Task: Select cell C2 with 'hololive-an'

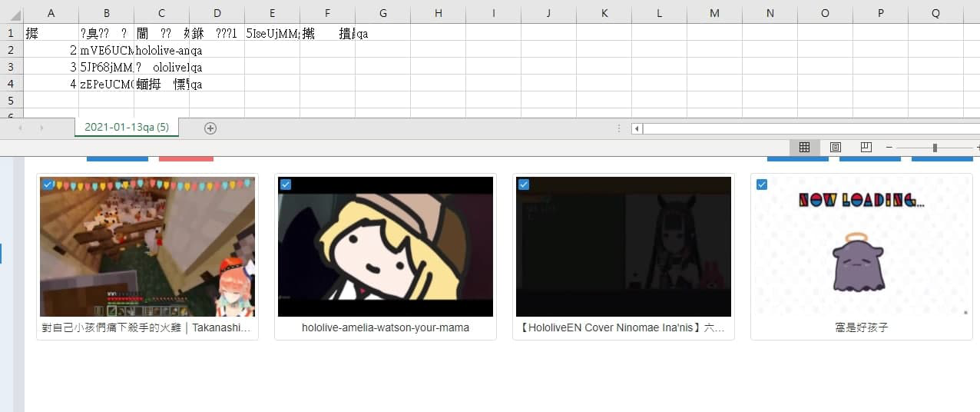Action: coord(161,50)
